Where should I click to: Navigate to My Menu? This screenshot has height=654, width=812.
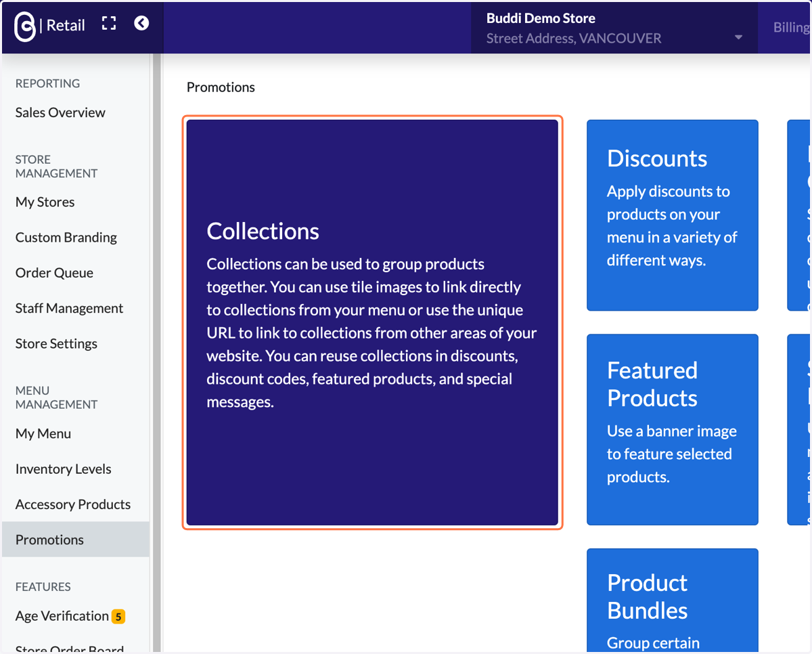point(43,433)
